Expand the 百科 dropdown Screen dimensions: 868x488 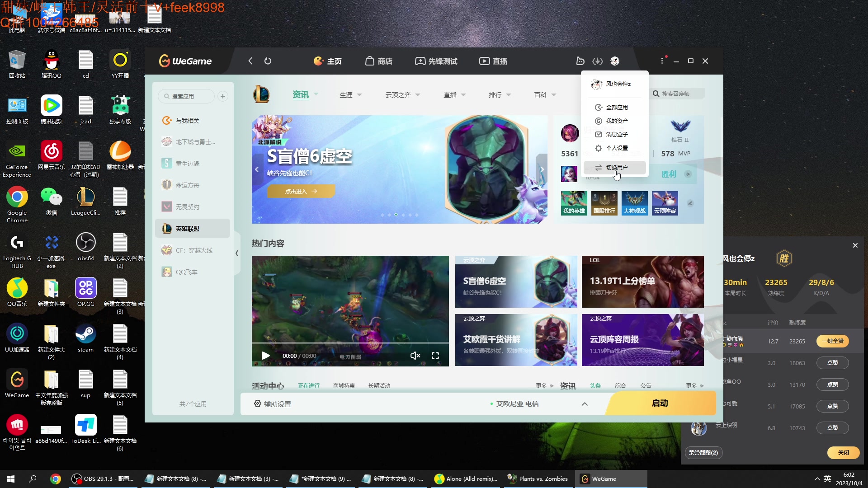pyautogui.click(x=554, y=95)
